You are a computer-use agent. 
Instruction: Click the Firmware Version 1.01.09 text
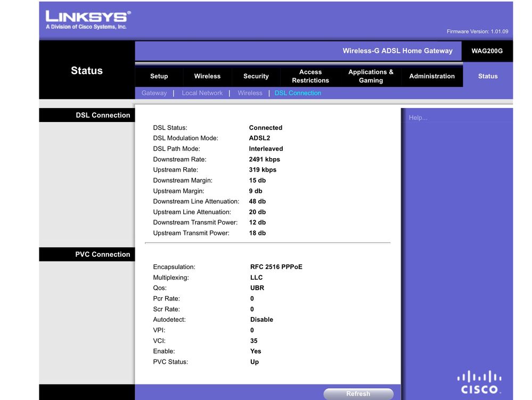pos(477,31)
